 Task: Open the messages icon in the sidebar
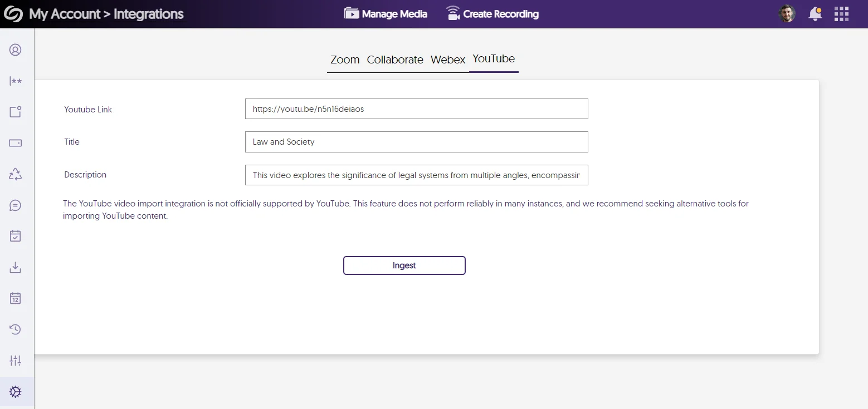click(x=16, y=205)
